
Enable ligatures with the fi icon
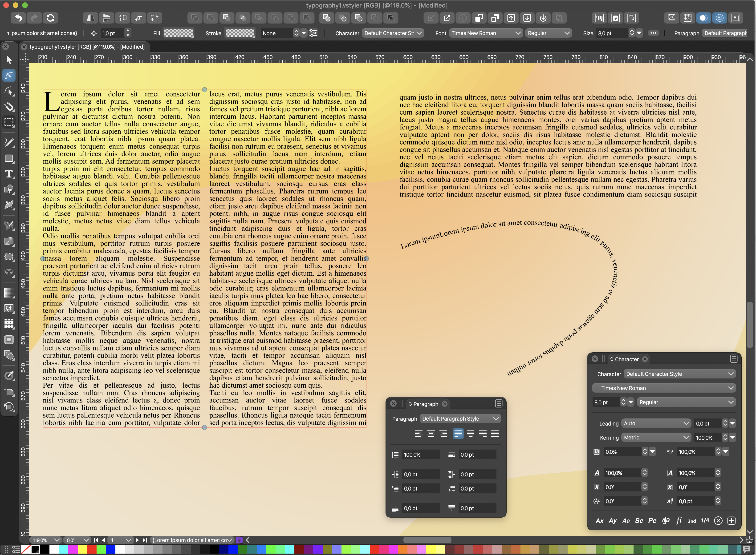coord(679,520)
